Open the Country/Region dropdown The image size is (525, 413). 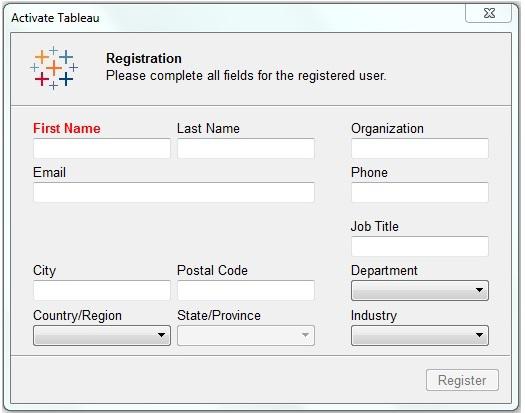tap(102, 335)
